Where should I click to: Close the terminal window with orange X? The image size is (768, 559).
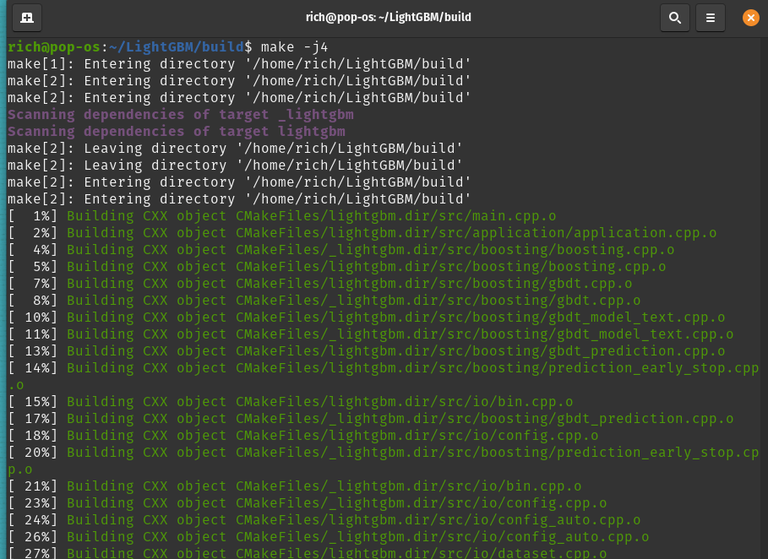click(750, 18)
